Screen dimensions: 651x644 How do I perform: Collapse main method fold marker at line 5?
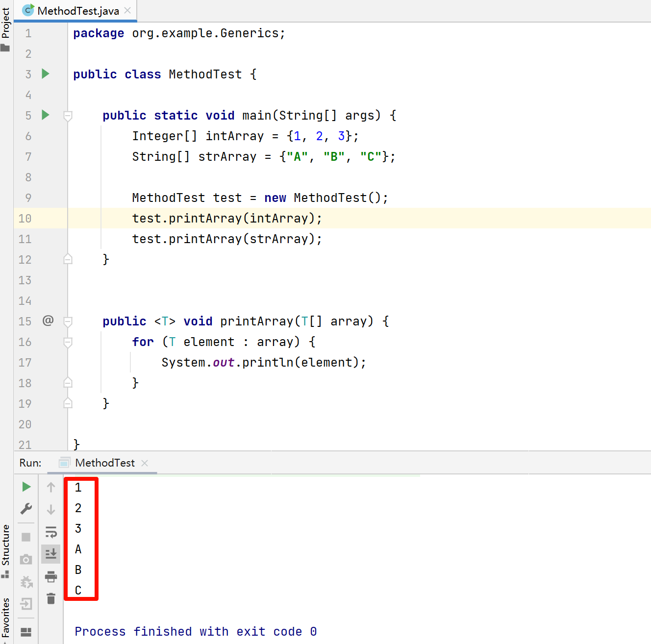pyautogui.click(x=68, y=116)
